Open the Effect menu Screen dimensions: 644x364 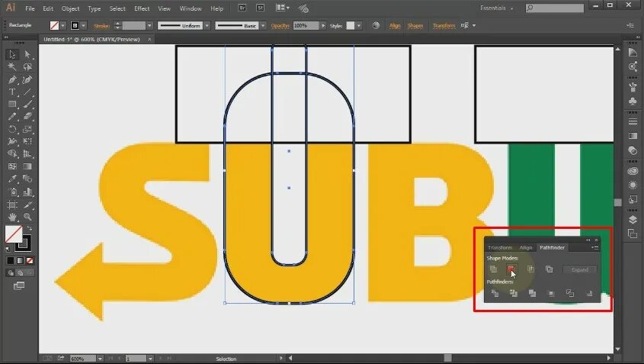(x=142, y=8)
